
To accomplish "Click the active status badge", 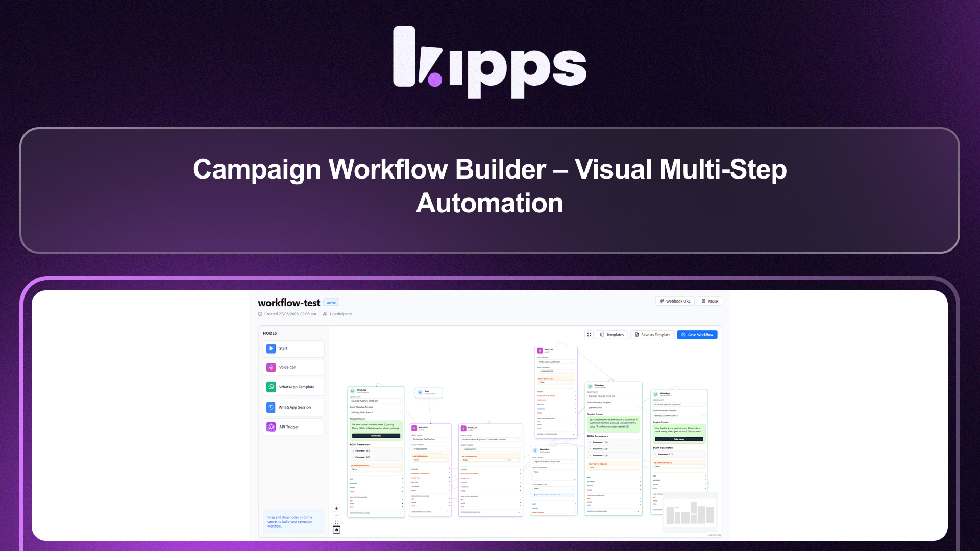I will pos(331,303).
